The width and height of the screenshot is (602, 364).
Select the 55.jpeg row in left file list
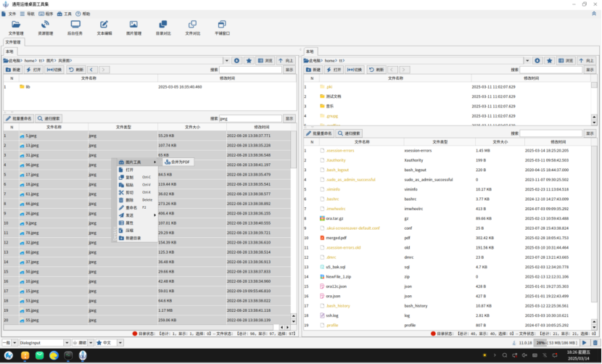pyautogui.click(x=147, y=320)
